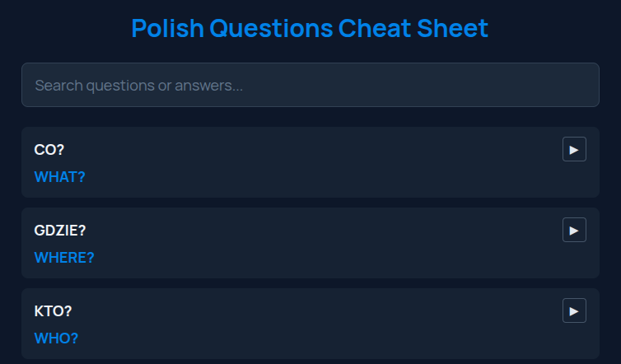Click the play icon beside WHAT?
Viewport: 621px width, 364px height.
pos(574,149)
